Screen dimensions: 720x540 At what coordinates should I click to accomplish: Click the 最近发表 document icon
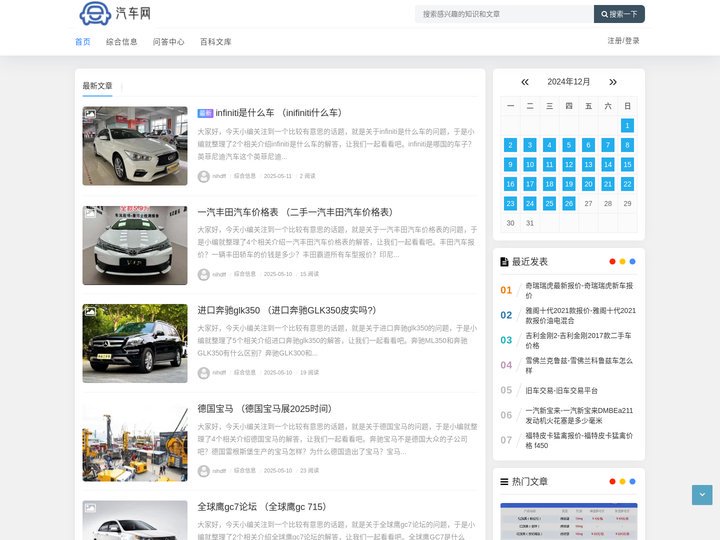click(504, 262)
